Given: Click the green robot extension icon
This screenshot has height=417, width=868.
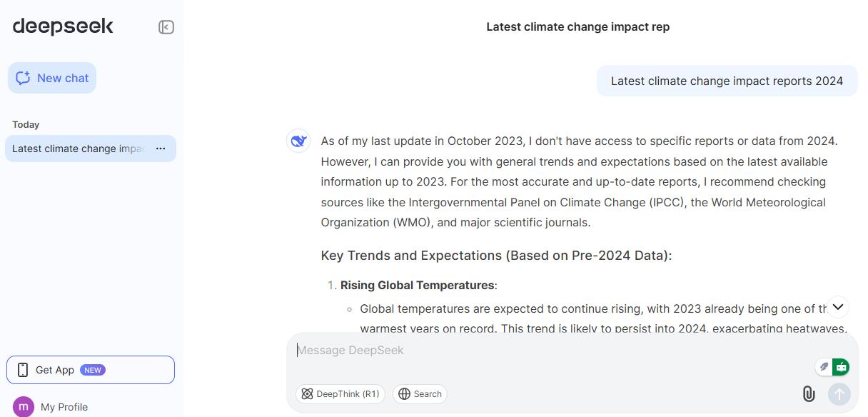Looking at the screenshot, I should pyautogui.click(x=841, y=366).
